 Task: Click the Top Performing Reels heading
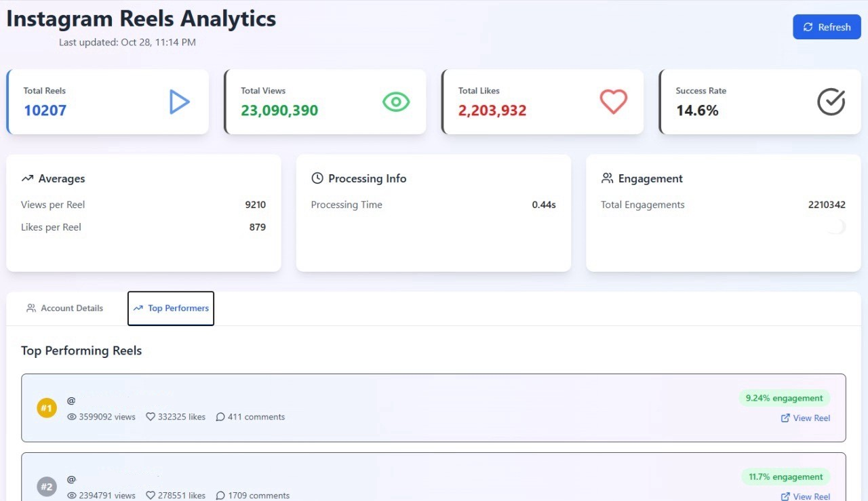[81, 350]
